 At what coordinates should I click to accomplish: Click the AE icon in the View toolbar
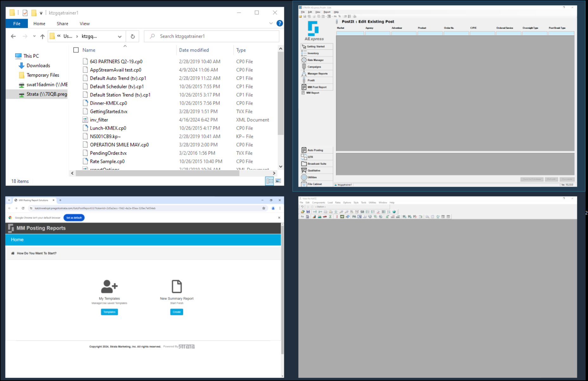342,216
